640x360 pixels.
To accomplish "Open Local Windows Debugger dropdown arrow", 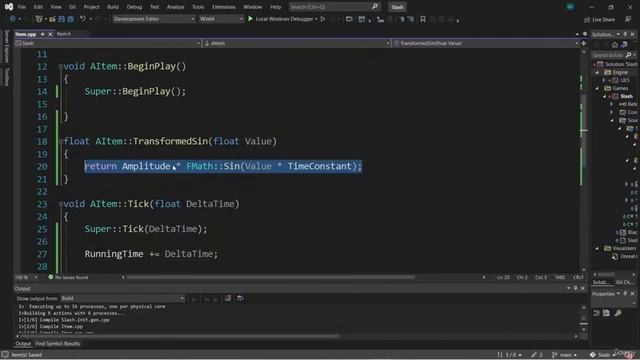I will click(316, 19).
